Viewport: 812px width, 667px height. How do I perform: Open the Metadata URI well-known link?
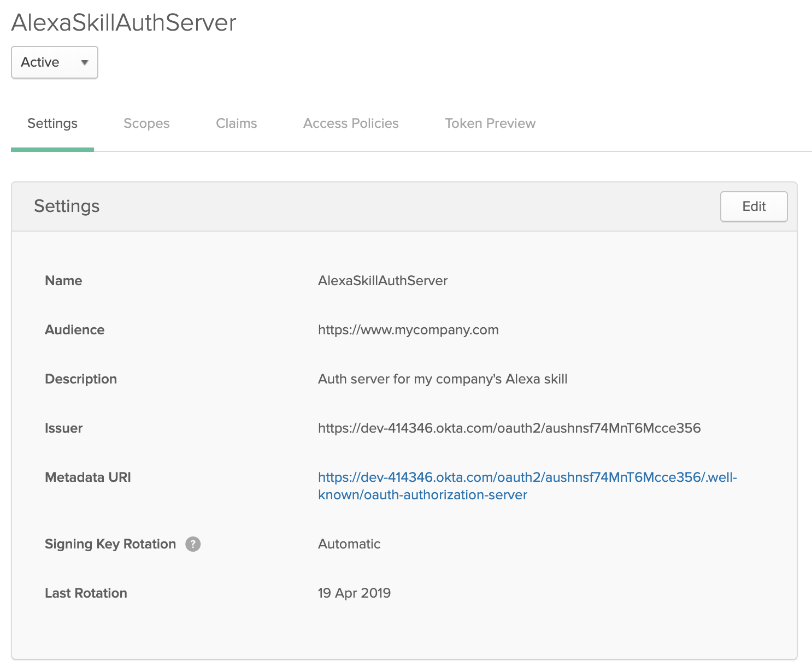(x=527, y=478)
